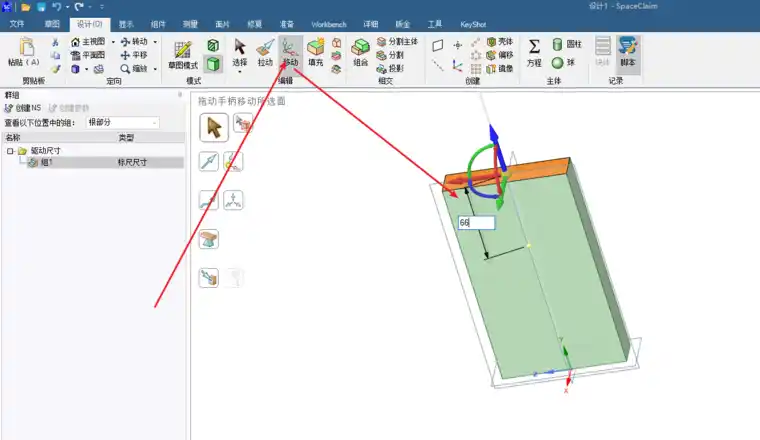Choose the 组合 (Combine) tool
The width and height of the screenshot is (760, 440).
click(x=360, y=51)
